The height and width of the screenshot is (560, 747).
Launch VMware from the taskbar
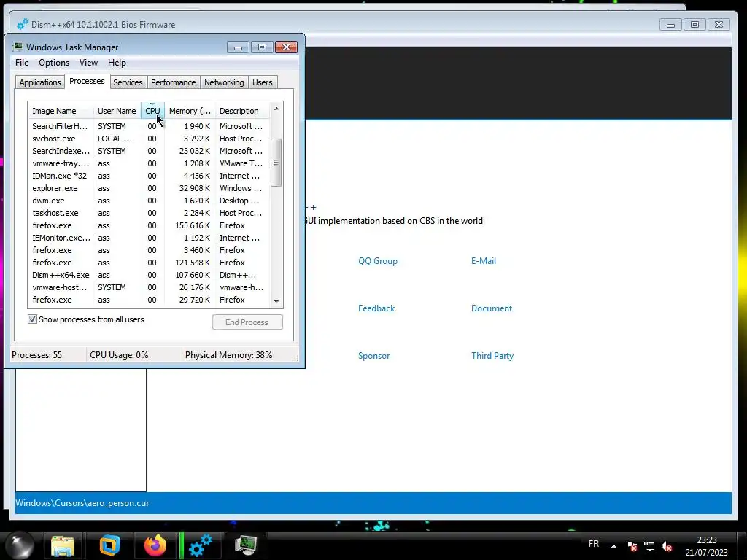(x=109, y=545)
